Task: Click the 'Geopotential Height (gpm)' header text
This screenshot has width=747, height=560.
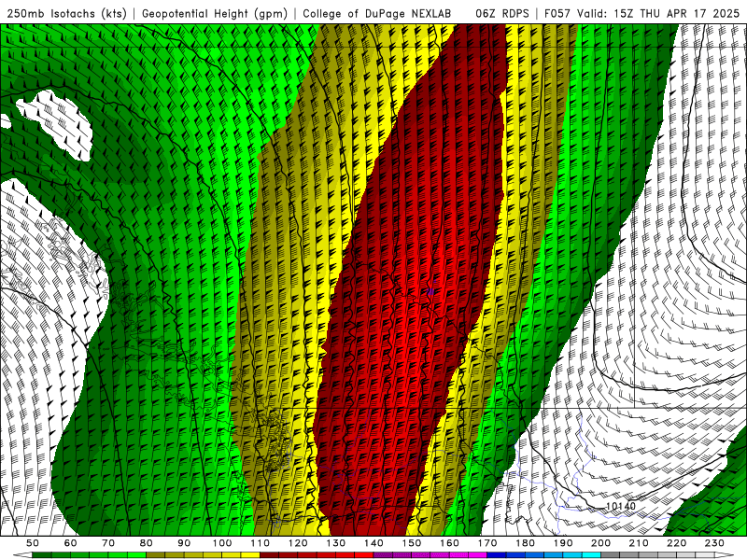Action: click(215, 13)
